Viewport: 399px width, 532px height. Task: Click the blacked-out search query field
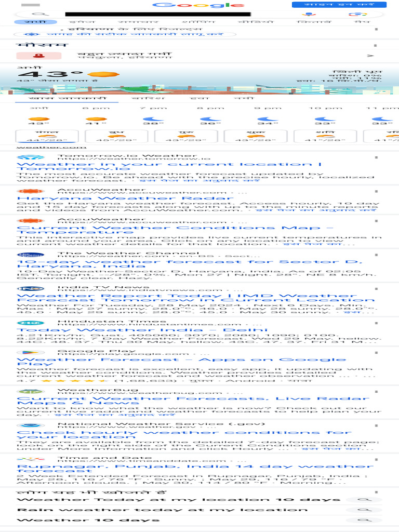click(x=158, y=14)
